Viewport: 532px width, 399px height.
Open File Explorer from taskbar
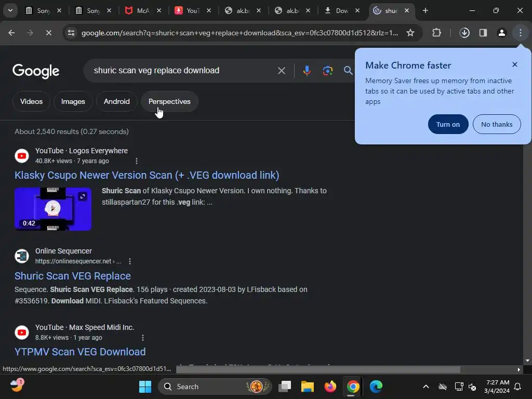308,387
